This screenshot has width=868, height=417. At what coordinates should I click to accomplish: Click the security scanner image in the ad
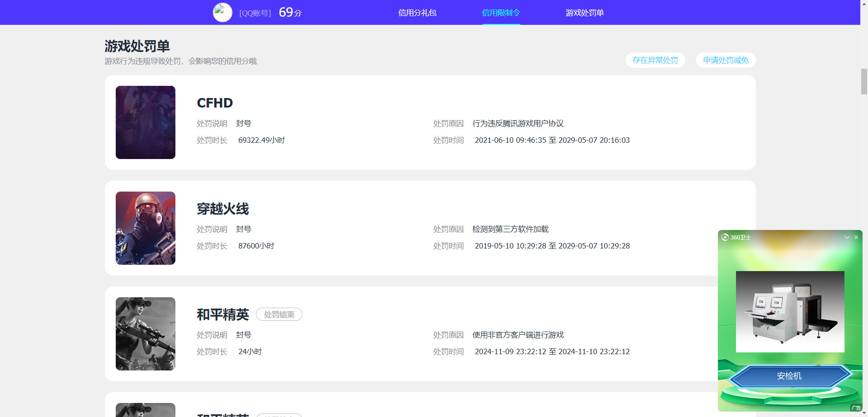pyautogui.click(x=790, y=312)
